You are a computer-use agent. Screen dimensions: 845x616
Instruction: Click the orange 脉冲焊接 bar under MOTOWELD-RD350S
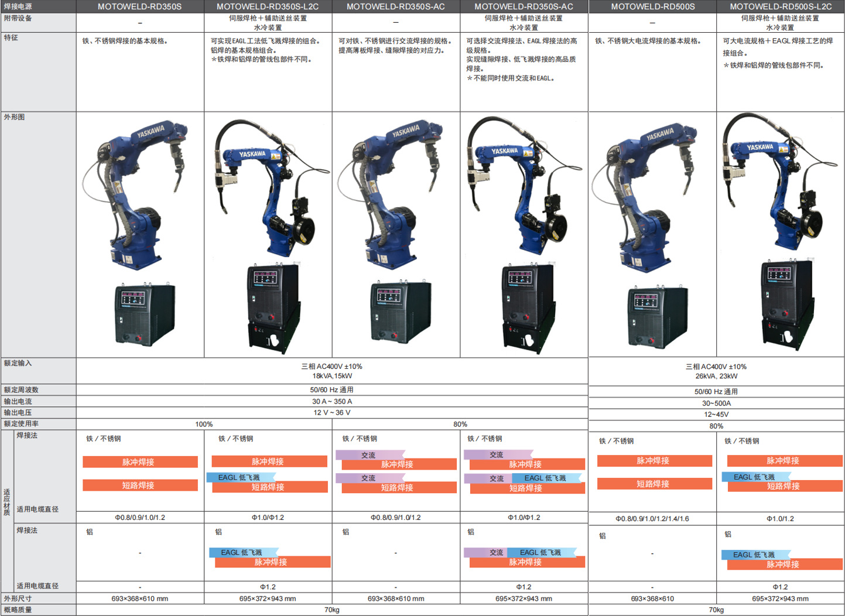(x=140, y=462)
